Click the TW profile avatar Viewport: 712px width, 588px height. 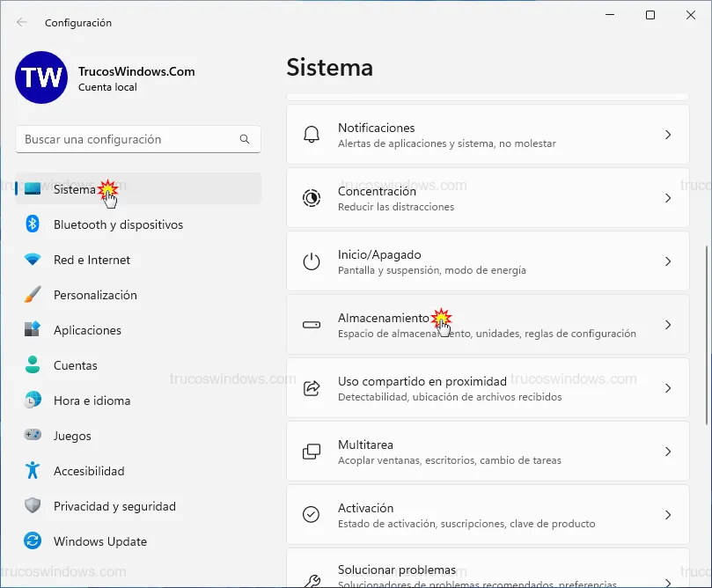41,77
